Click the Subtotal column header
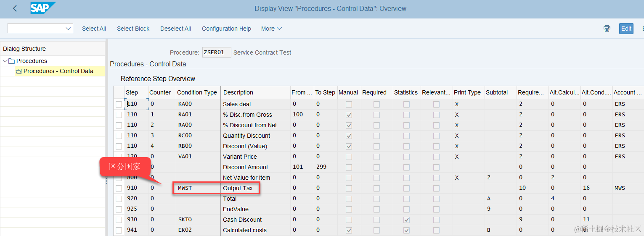Image resolution: width=644 pixels, height=236 pixels. click(x=501, y=92)
